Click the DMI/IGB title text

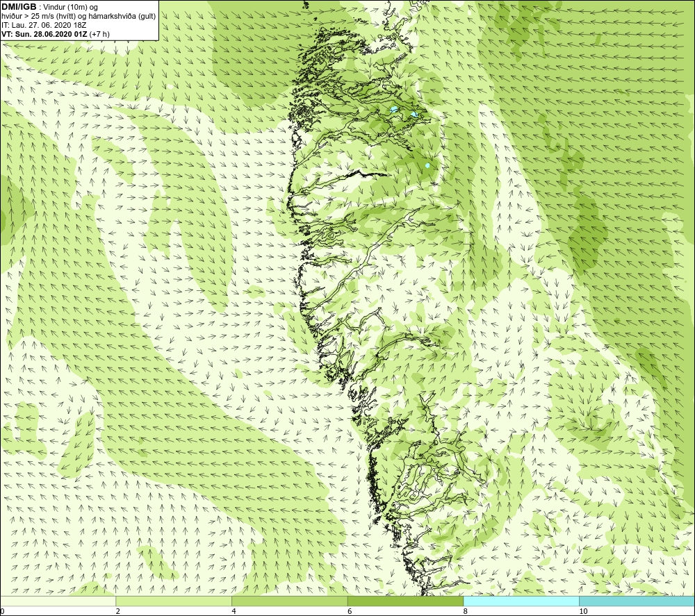[19, 7]
